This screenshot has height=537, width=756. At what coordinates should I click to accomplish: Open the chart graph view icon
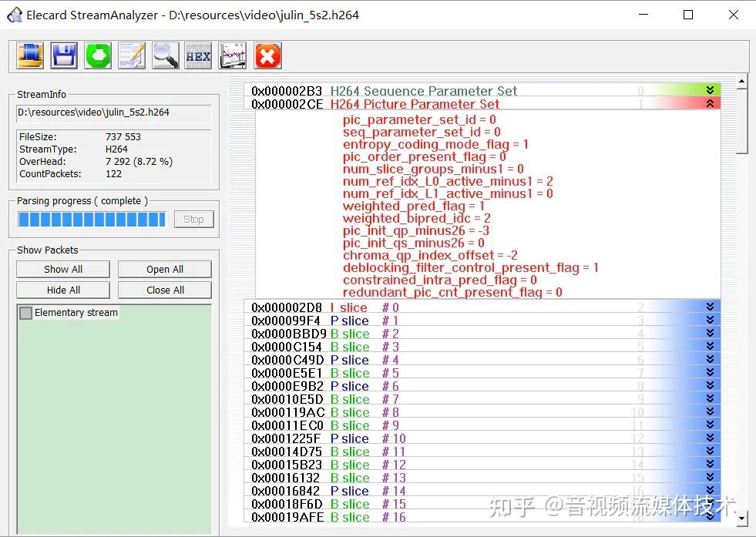[233, 55]
